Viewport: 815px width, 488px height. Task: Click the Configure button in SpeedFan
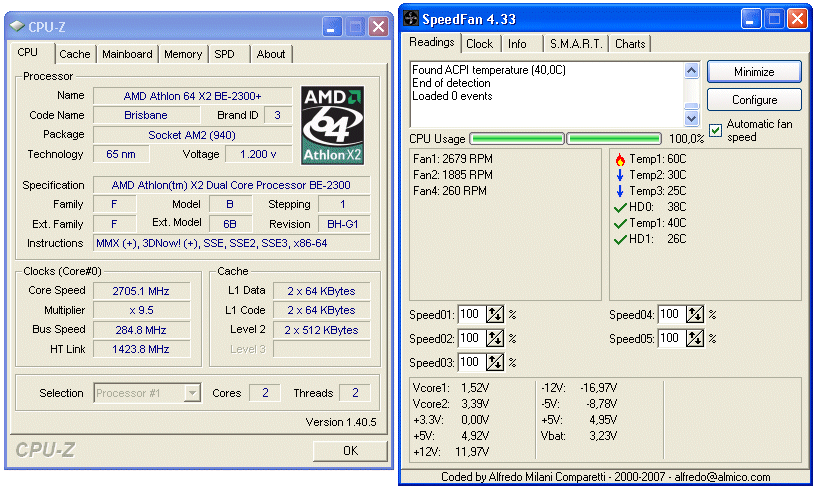[x=754, y=100]
